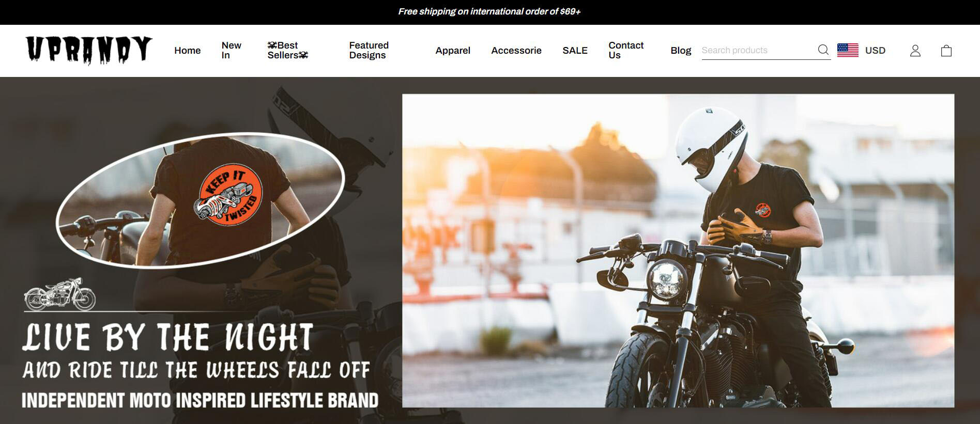Go to the SALE page

tap(575, 50)
